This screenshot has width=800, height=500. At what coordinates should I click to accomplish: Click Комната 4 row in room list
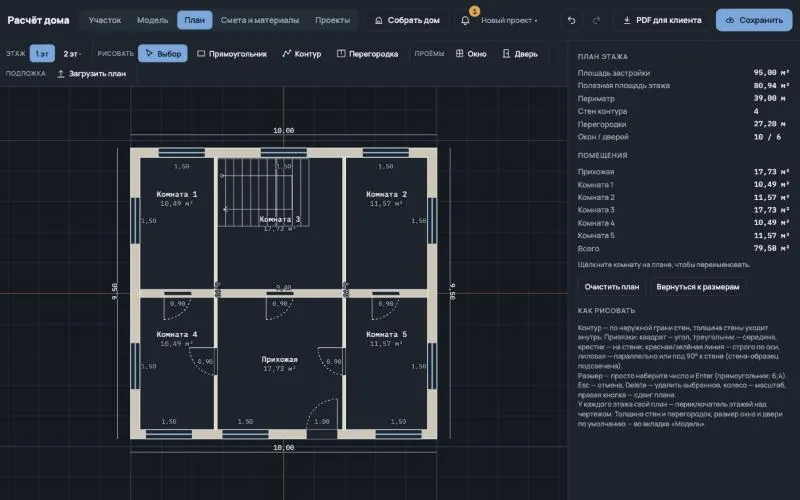coord(684,223)
